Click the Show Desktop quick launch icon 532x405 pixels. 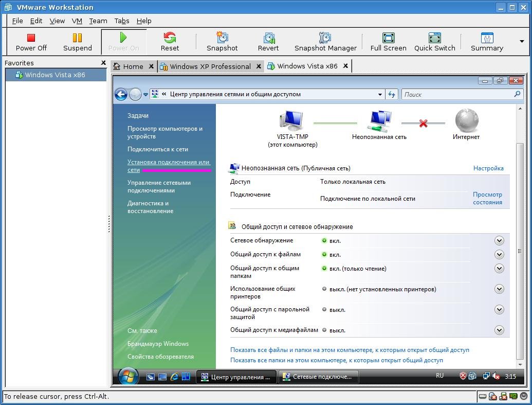point(162,377)
